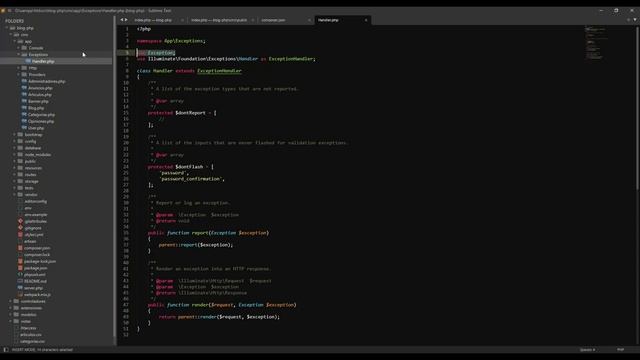Click line 9 'class Handler' in editor

point(189,71)
